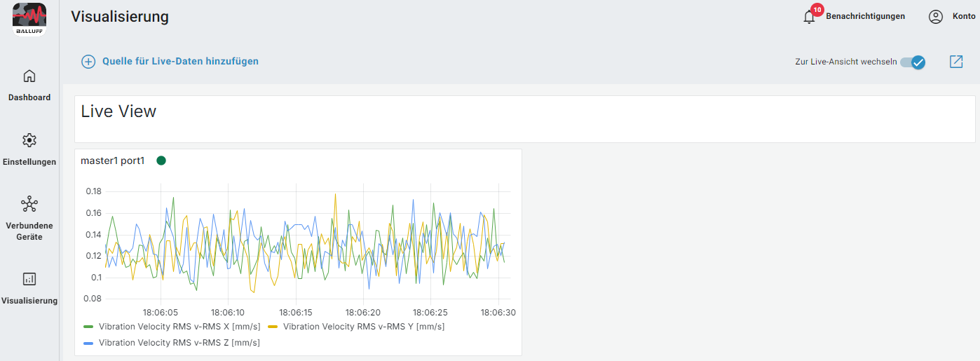Toggle the 'Zur Live-Ansicht wechseln' switch

pos(913,62)
